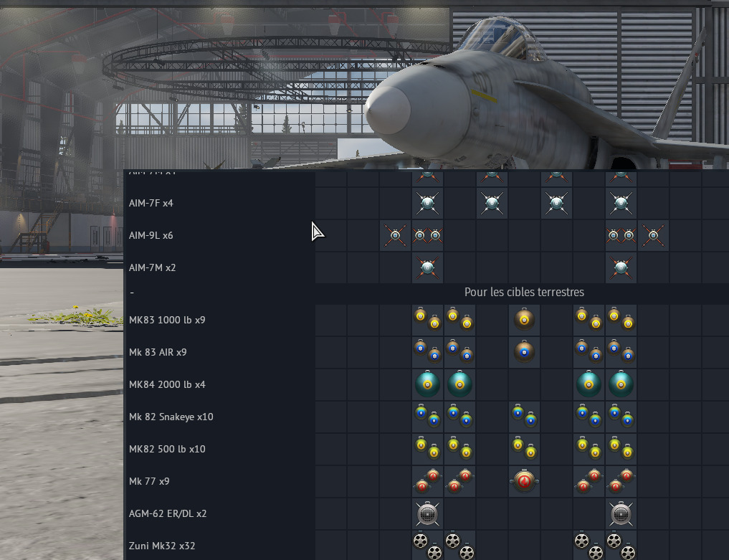
Task: Select center Mk 83 AIR bomb icon
Action: pyautogui.click(x=524, y=352)
